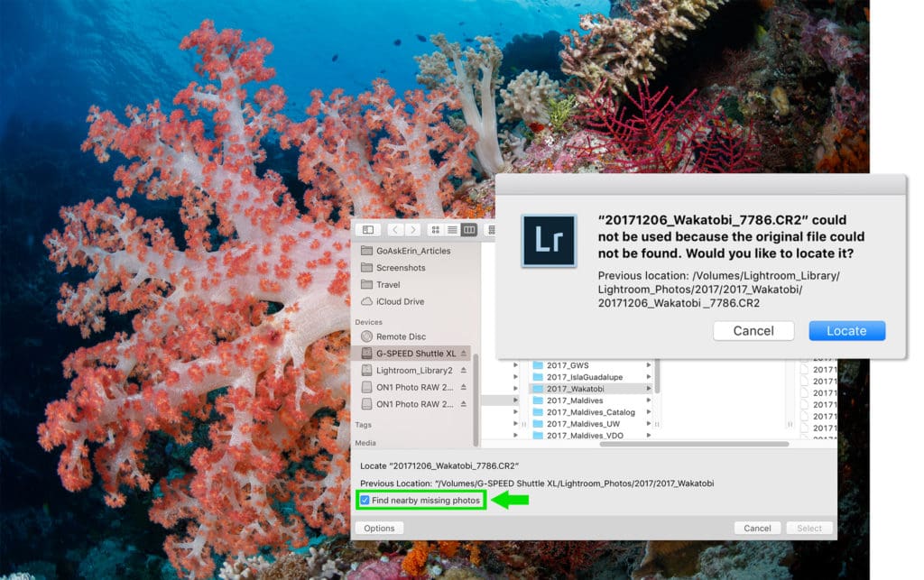The height and width of the screenshot is (580, 924).
Task: Switch to list view
Action: point(452,230)
